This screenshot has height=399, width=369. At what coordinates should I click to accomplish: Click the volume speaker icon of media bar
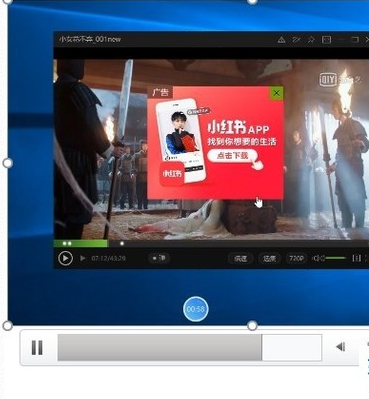[340, 347]
